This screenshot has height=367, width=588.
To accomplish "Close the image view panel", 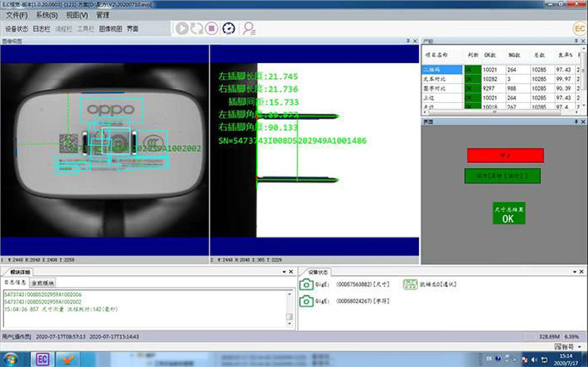I will coord(415,41).
